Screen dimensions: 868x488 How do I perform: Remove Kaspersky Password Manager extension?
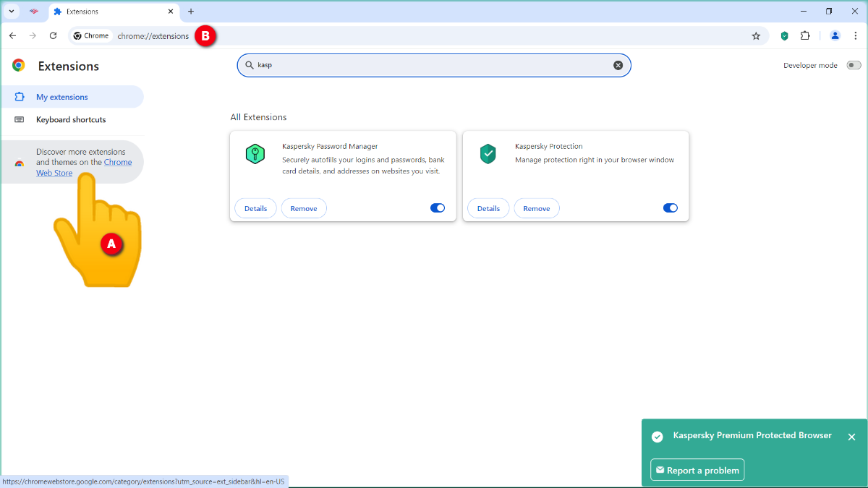pyautogui.click(x=304, y=208)
